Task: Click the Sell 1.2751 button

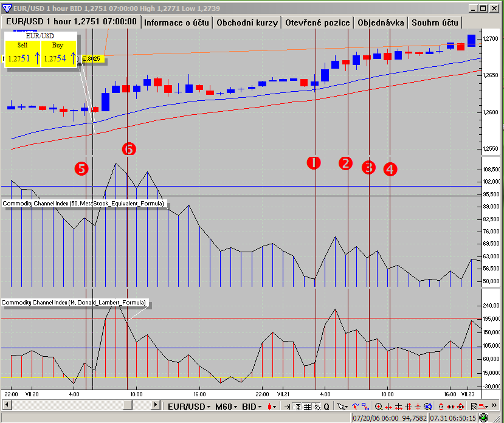Action: point(23,53)
